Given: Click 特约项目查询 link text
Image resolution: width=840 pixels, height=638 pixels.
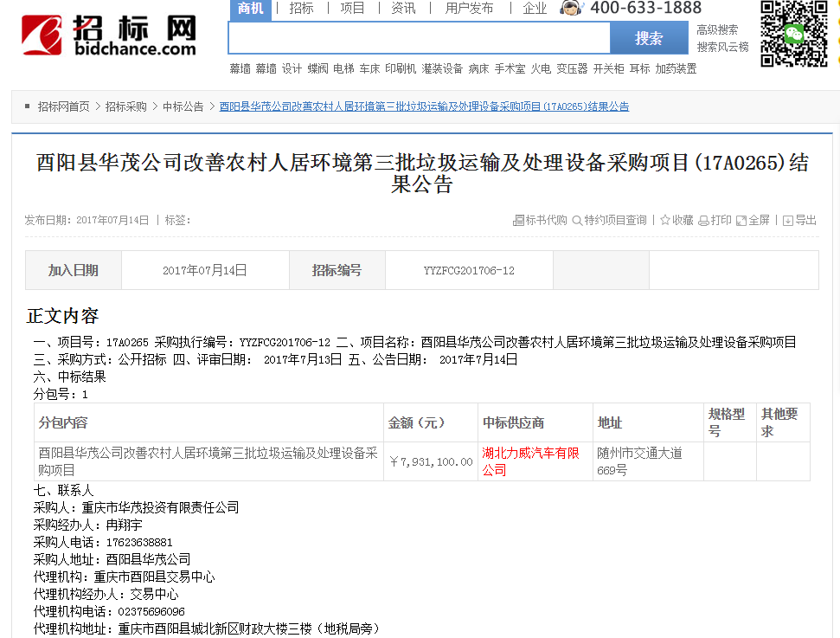Looking at the screenshot, I should pos(615,221).
